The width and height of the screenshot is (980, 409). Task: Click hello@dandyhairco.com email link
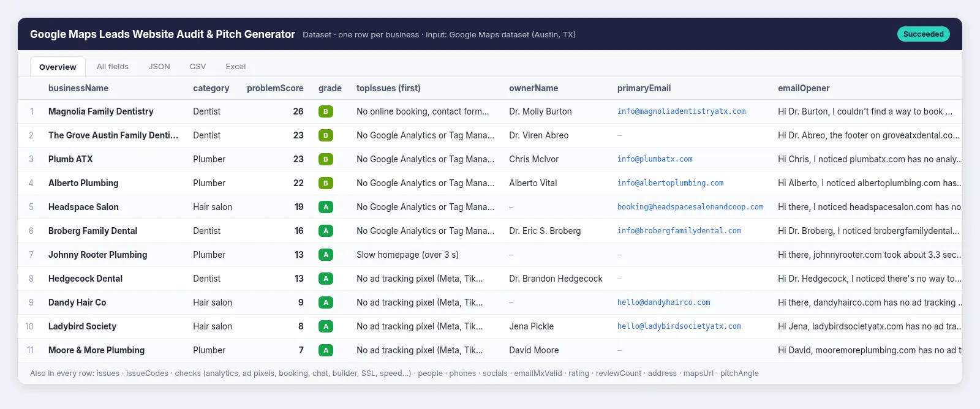pyautogui.click(x=664, y=302)
